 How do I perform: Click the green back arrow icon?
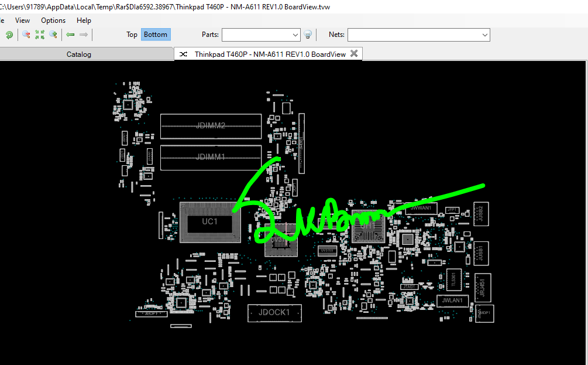70,35
